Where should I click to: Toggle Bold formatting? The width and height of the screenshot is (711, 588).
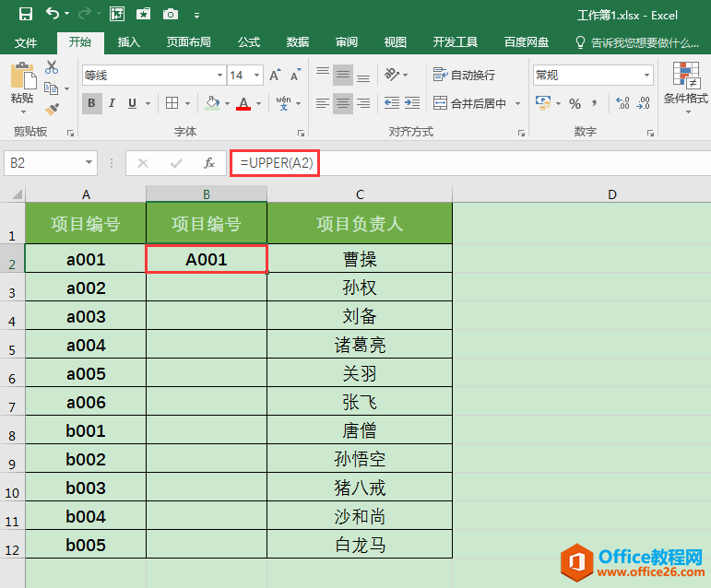tap(91, 103)
